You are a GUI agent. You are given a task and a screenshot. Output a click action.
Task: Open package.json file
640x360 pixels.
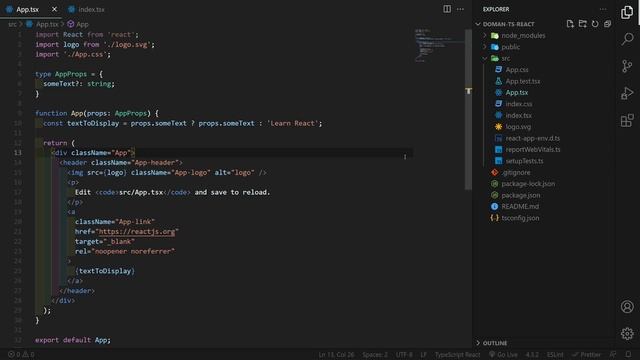coord(520,195)
